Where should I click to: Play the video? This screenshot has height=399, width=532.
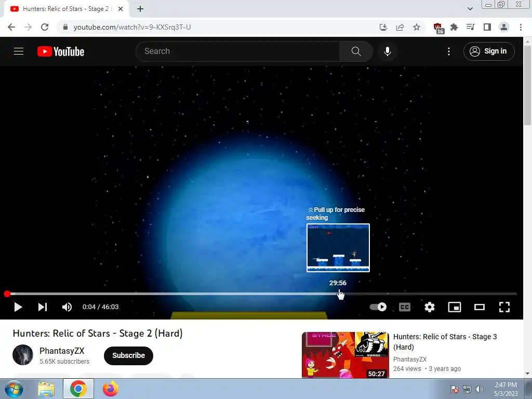tap(18, 307)
